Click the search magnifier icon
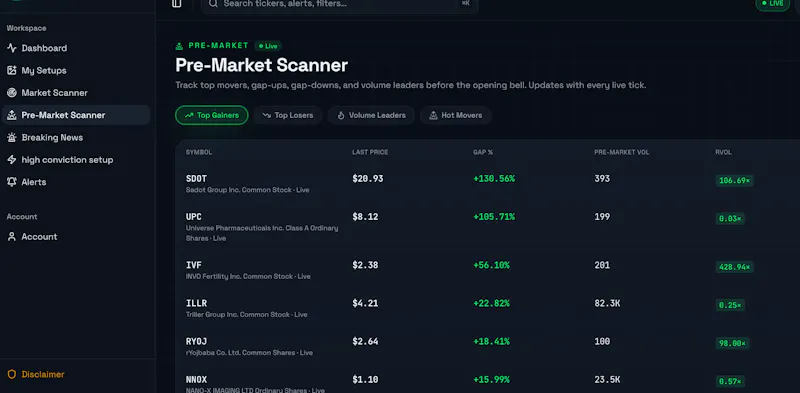800x393 pixels. (213, 4)
